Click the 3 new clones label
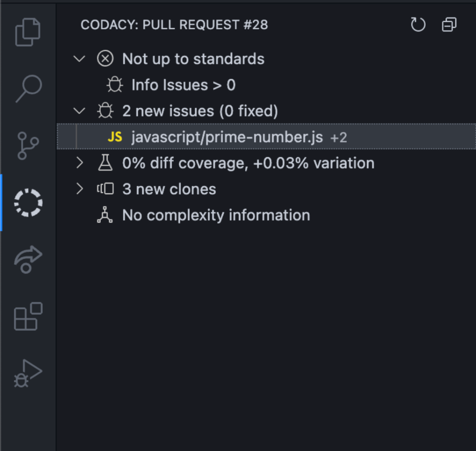The width and height of the screenshot is (476, 451). pyautogui.click(x=169, y=189)
